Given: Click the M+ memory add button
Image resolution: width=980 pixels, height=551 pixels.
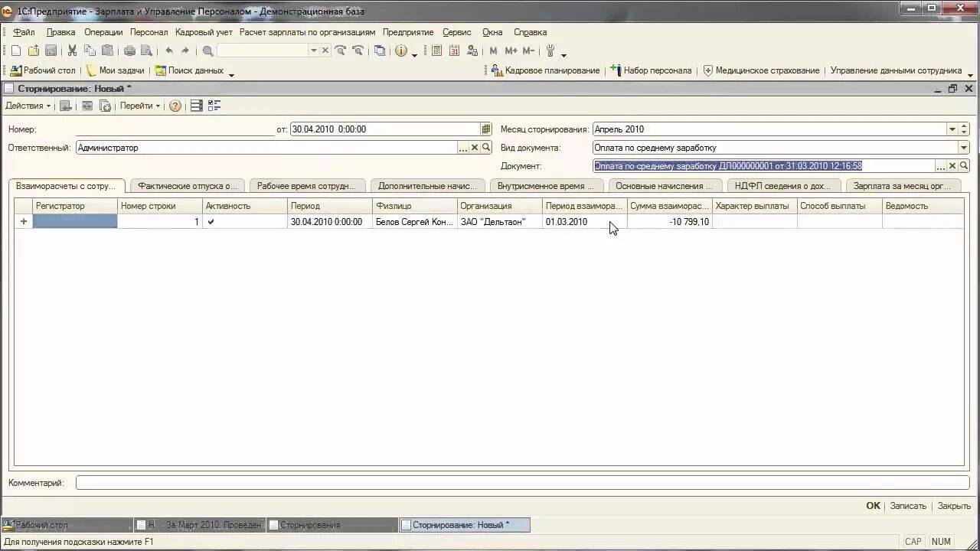Looking at the screenshot, I should pyautogui.click(x=511, y=51).
